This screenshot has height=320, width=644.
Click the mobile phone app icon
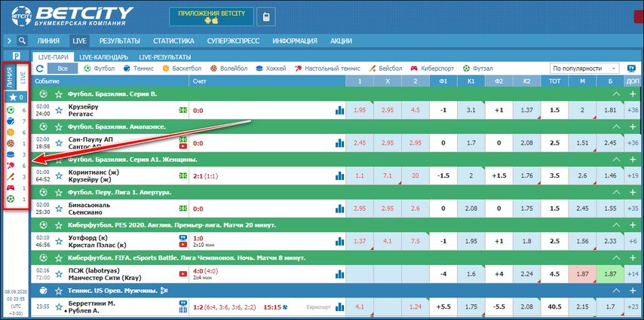(x=265, y=17)
